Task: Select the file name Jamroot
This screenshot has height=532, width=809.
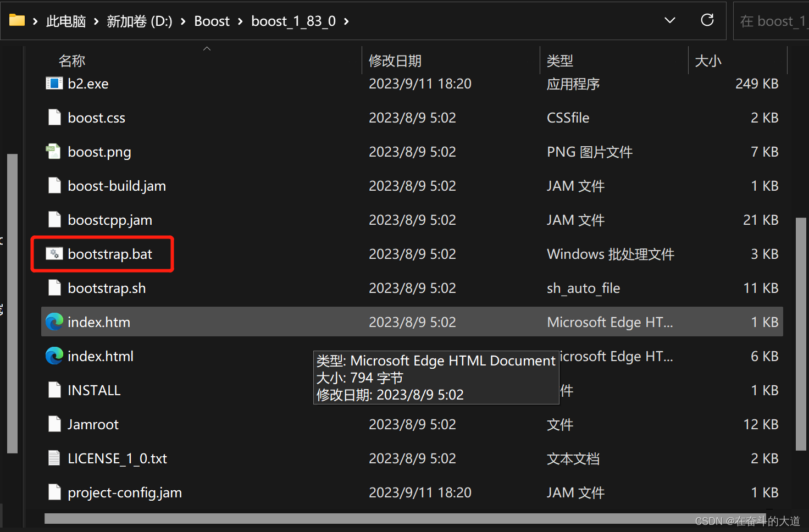Action: pyautogui.click(x=93, y=424)
